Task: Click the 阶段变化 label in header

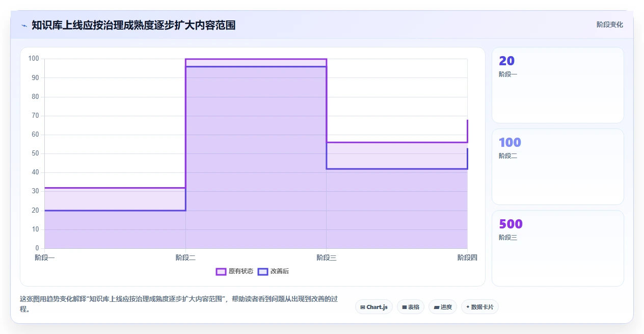Action: coord(610,24)
